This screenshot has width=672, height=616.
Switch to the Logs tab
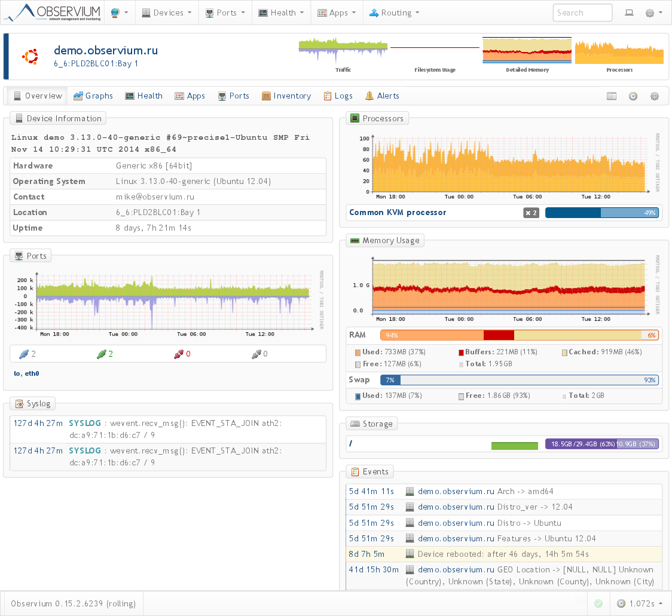(338, 96)
